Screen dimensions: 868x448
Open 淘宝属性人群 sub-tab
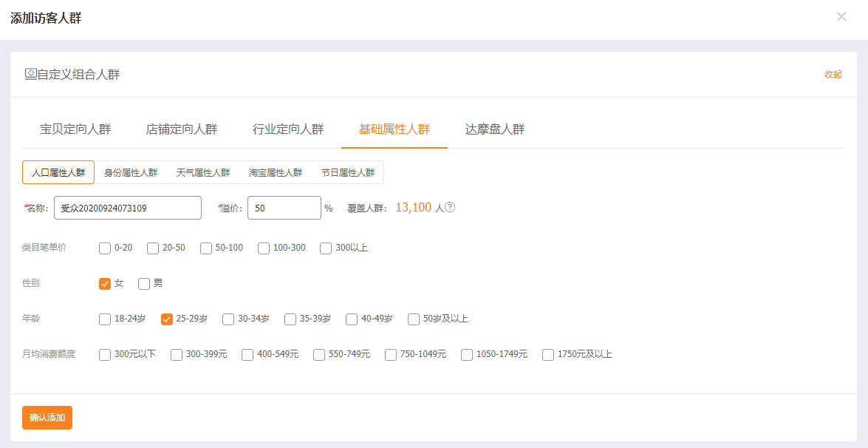[x=276, y=173]
